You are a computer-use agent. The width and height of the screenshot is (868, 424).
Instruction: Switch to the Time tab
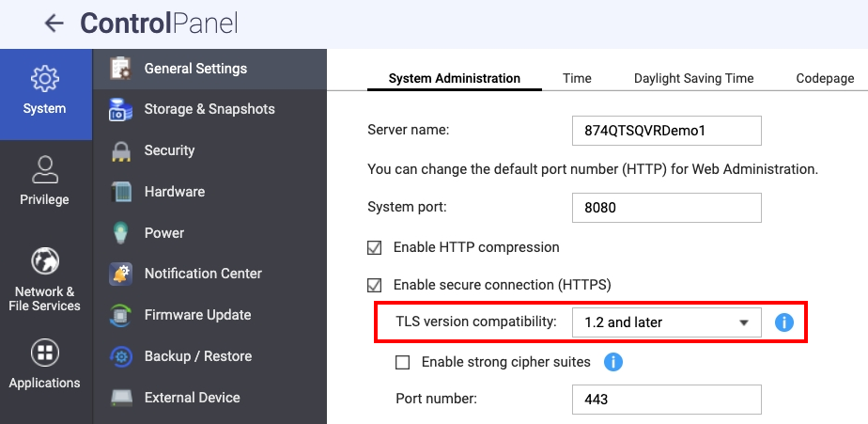pos(577,79)
